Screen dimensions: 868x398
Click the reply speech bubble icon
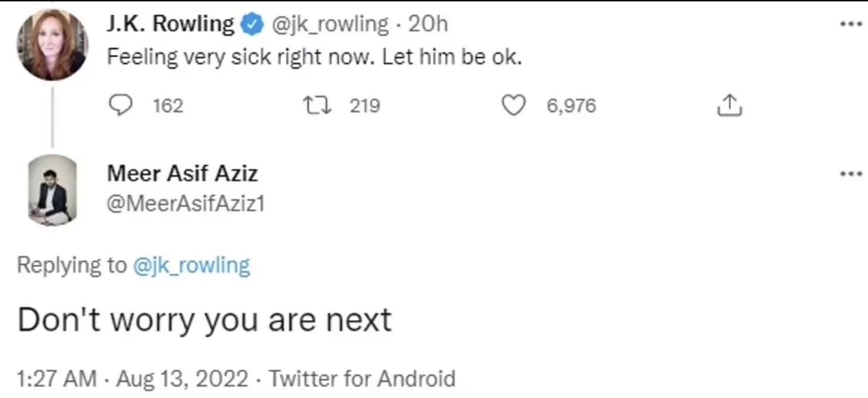click(x=120, y=106)
